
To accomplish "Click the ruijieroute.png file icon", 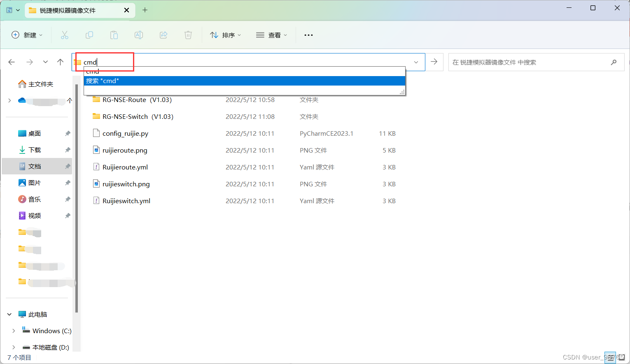I will click(x=96, y=150).
